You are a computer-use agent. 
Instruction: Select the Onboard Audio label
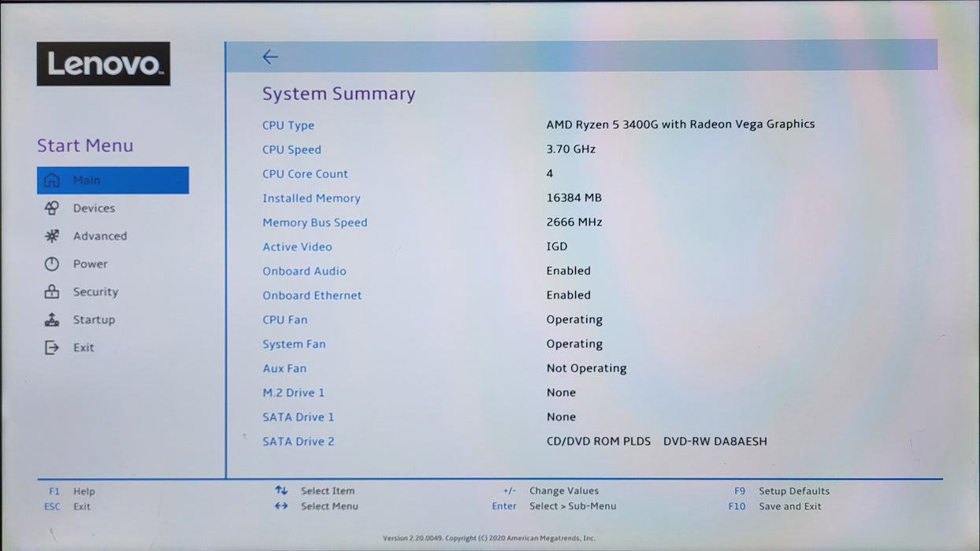(x=304, y=271)
